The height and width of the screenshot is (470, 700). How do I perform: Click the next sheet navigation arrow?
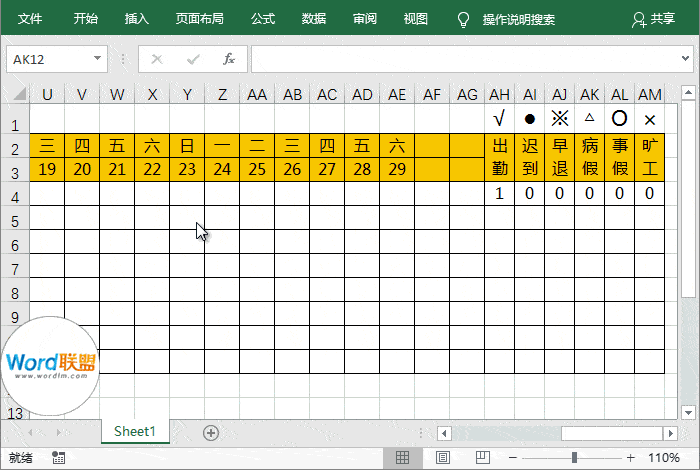click(x=59, y=432)
